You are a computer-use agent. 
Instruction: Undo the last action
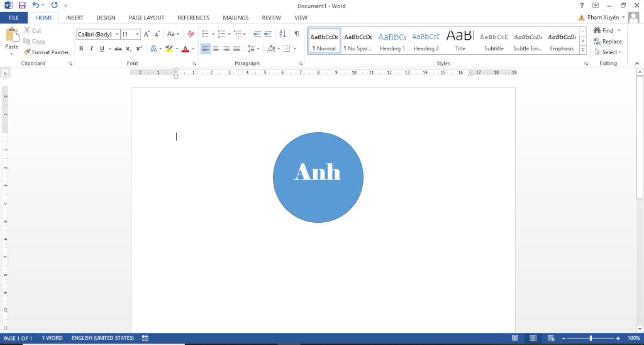click(x=36, y=6)
